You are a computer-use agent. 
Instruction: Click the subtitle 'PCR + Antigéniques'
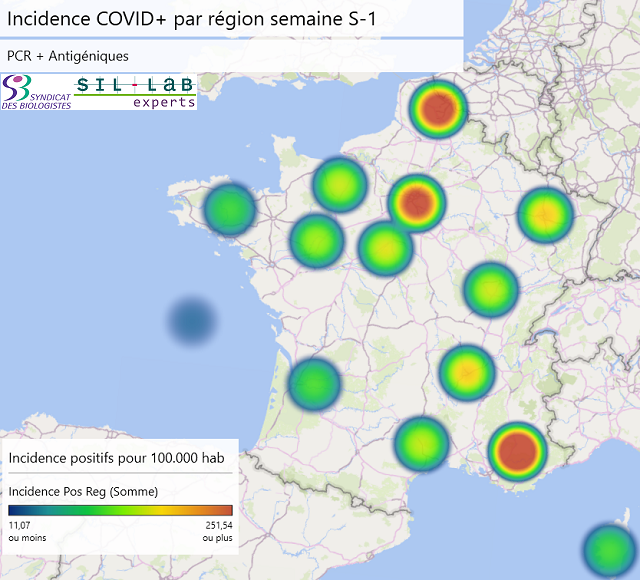[x=68, y=56]
